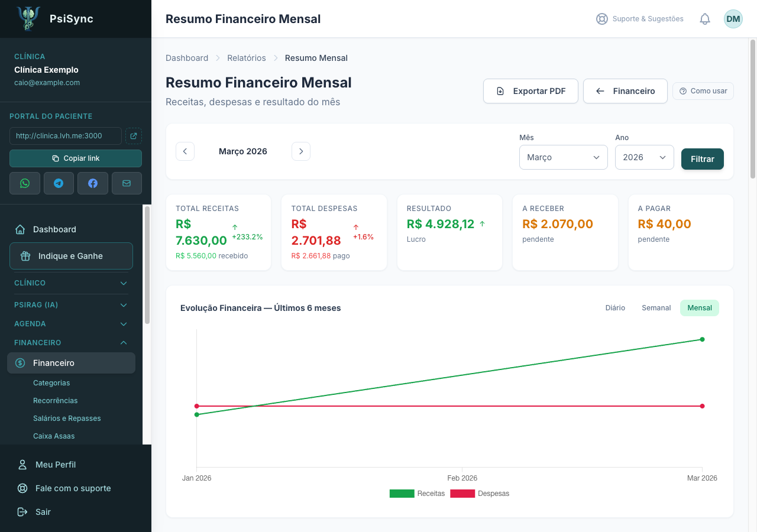Click caio@example.com in the sidebar
Viewport: 757px width, 532px height.
[47, 83]
